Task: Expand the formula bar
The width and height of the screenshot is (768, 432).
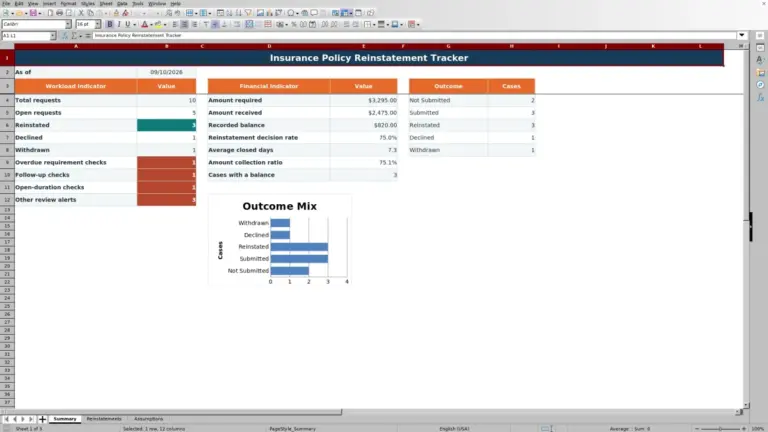Action: [742, 35]
